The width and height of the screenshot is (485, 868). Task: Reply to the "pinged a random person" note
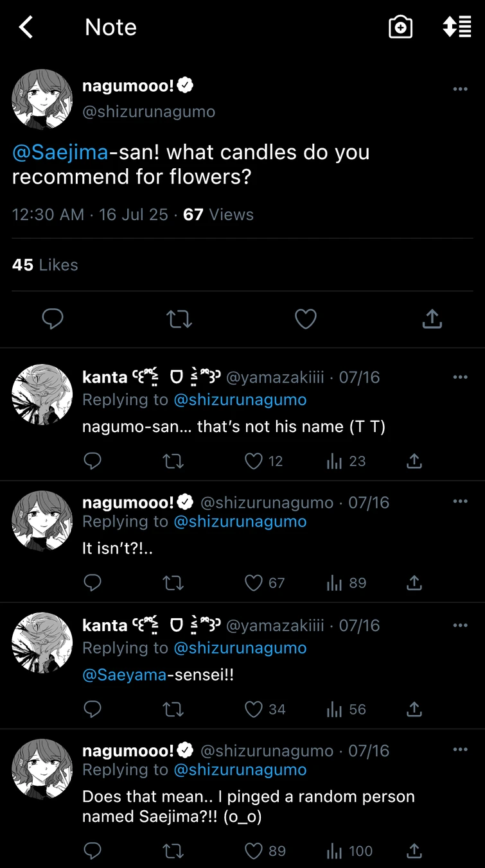click(x=93, y=851)
